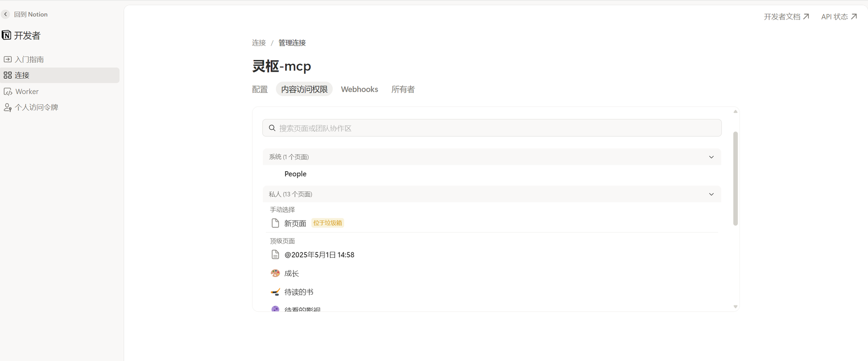Screen dimensions: 868x361
Task: Click the 系统 (1 个页面) header text
Action: point(289,157)
